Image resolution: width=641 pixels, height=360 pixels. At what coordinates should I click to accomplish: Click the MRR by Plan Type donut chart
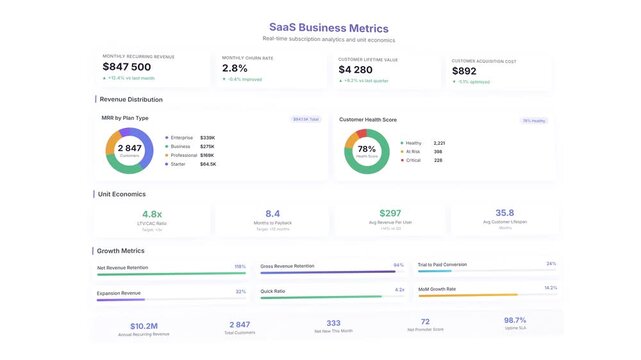[130, 150]
